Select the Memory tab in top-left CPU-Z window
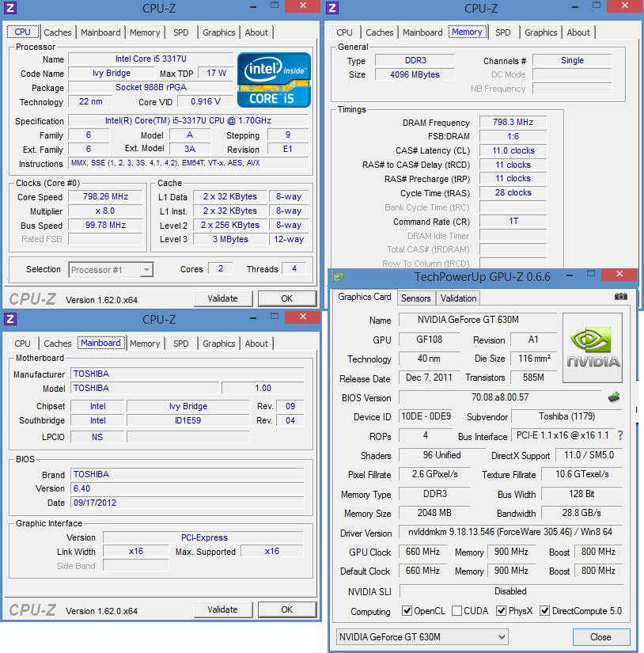 145,32
